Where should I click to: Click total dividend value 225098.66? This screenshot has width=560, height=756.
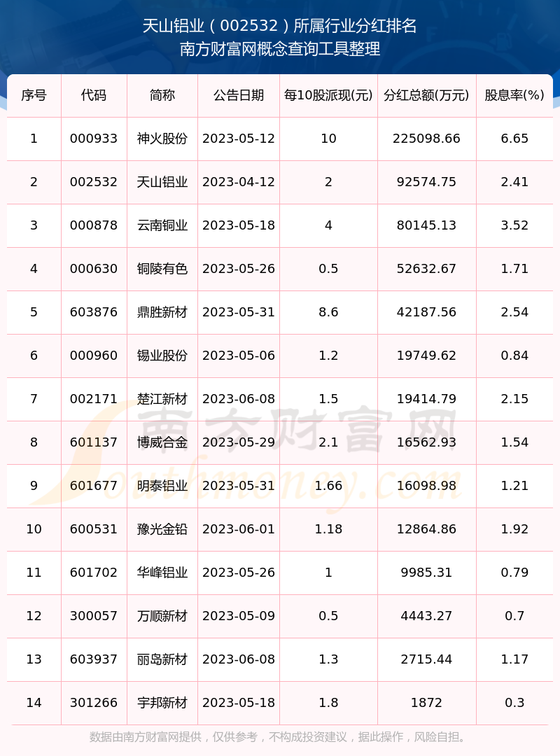pyautogui.click(x=426, y=139)
